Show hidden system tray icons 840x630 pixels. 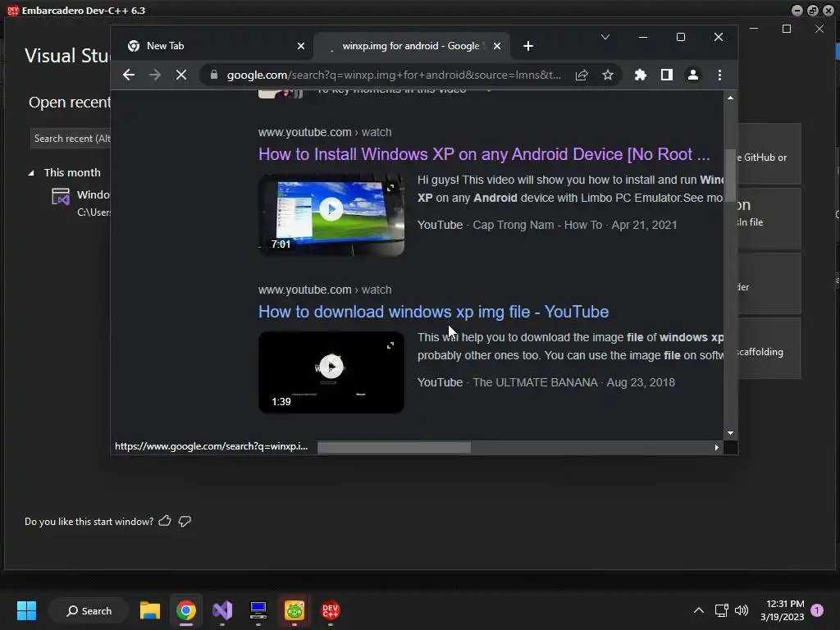699,610
